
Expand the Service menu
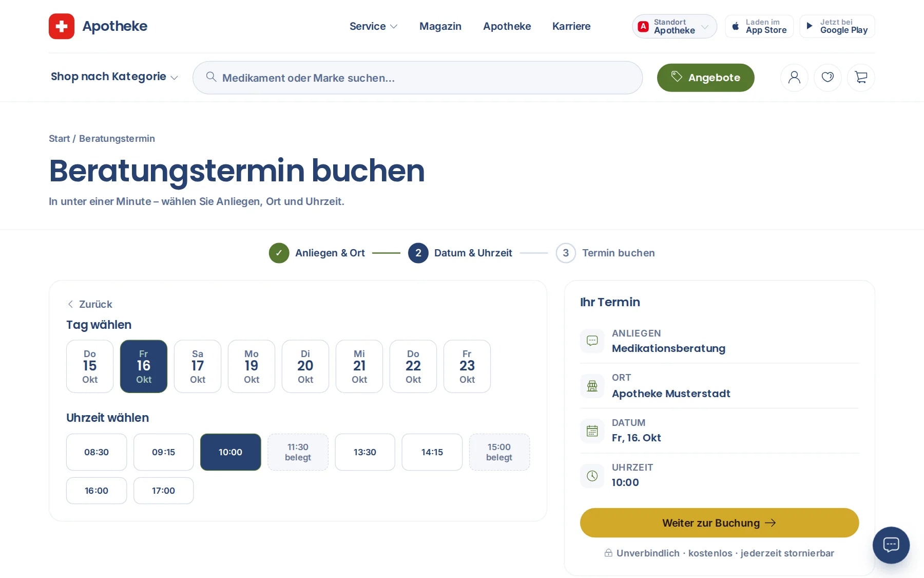tap(374, 26)
